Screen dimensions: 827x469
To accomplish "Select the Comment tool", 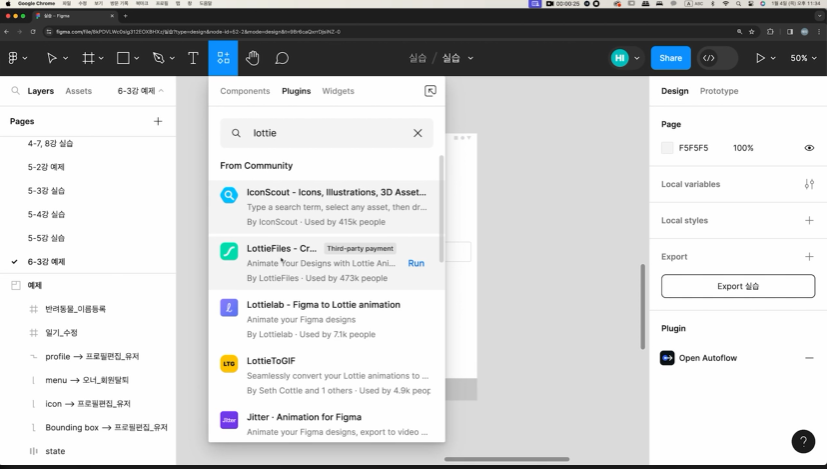I will pyautogui.click(x=282, y=58).
